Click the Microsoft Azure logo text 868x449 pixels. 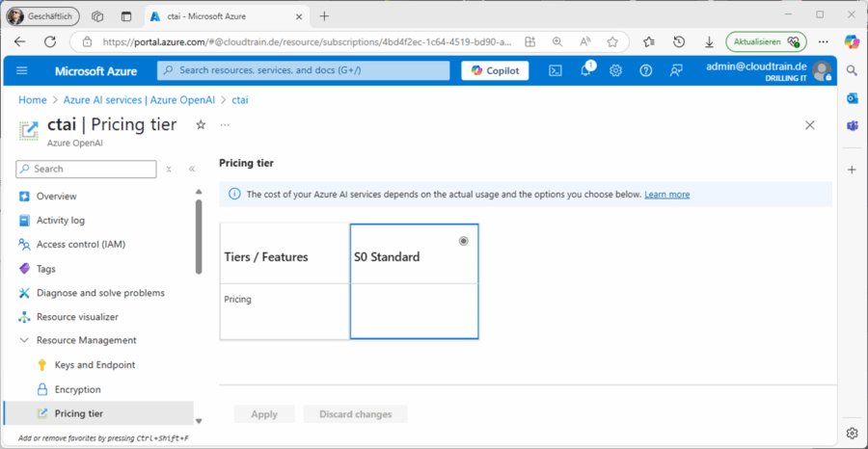coord(95,70)
